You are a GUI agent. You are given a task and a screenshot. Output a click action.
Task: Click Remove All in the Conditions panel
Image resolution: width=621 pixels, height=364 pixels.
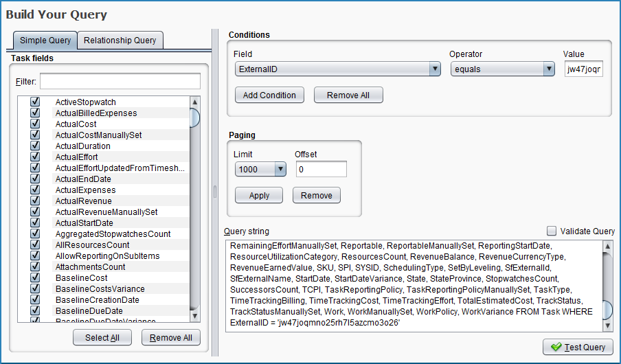click(x=348, y=95)
